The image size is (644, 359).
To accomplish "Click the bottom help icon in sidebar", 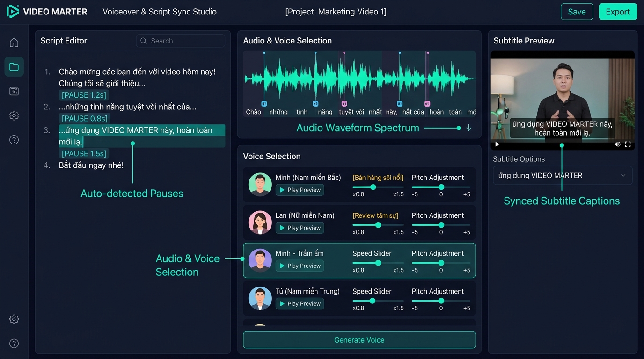I will pyautogui.click(x=14, y=344).
